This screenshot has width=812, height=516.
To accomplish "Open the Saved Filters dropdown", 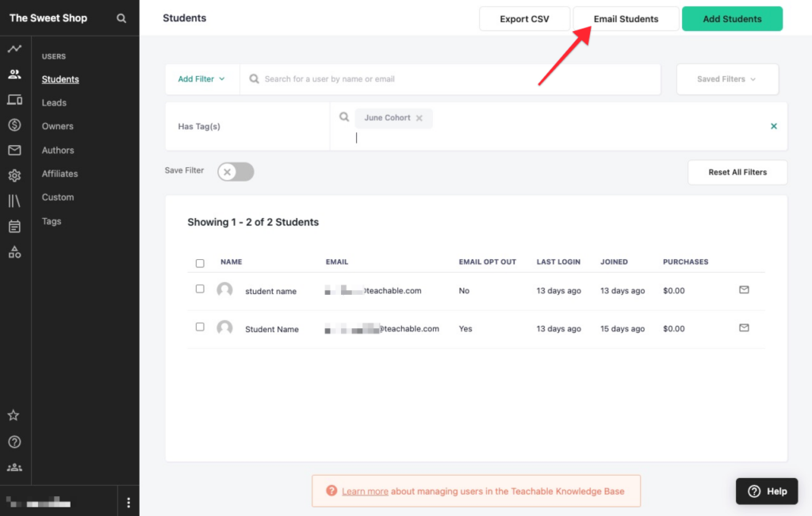I will click(726, 79).
